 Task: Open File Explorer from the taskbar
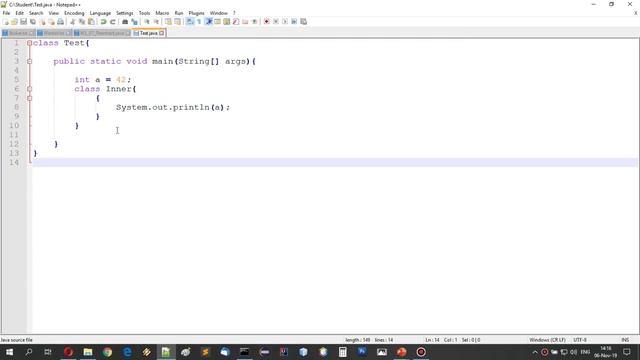tap(88, 352)
